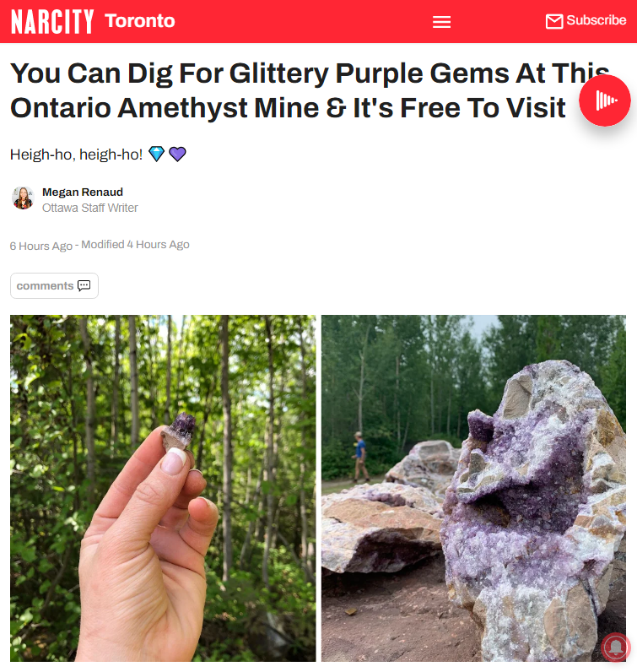Click the blue diamond emoji
Screen dimensions: 637x672
[x=156, y=154]
